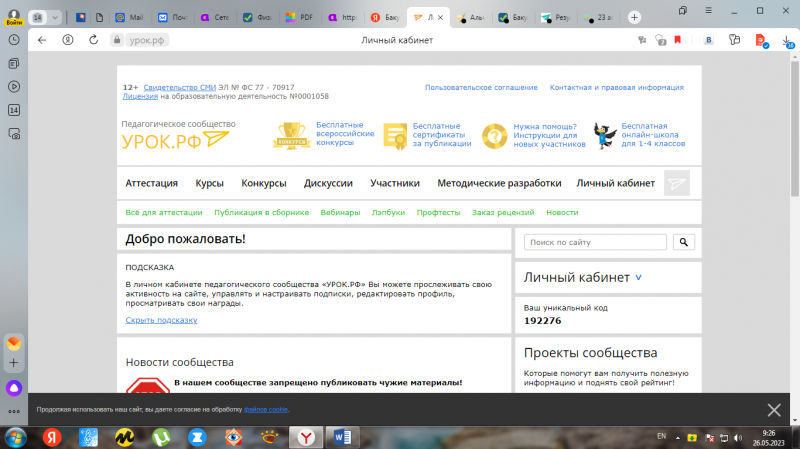Click the address bar showing урок.рф
This screenshot has height=449, width=800.
pyautogui.click(x=146, y=40)
